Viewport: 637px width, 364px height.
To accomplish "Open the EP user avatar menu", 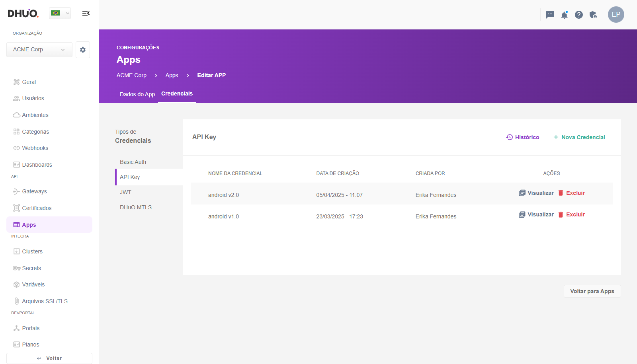I will click(616, 14).
